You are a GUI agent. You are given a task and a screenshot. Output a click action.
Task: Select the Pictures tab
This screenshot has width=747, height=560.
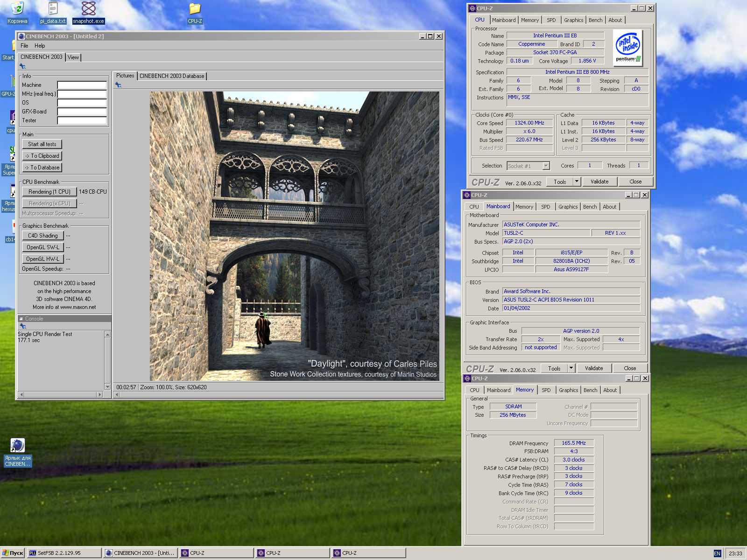(125, 76)
